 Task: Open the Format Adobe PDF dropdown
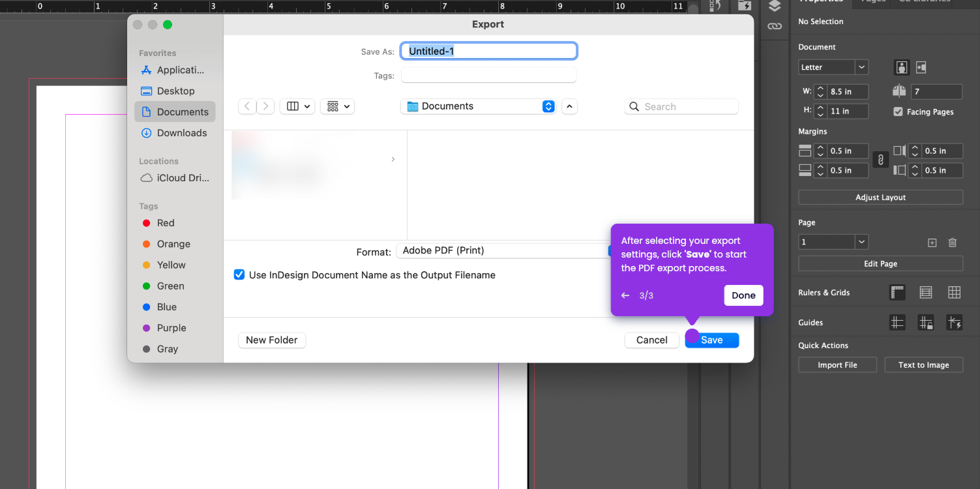tap(503, 250)
